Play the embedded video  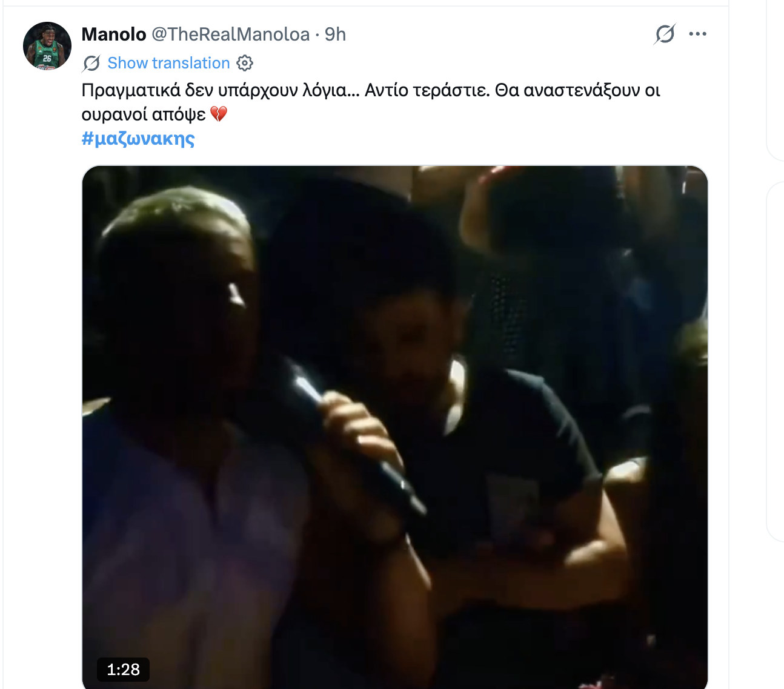(395, 427)
